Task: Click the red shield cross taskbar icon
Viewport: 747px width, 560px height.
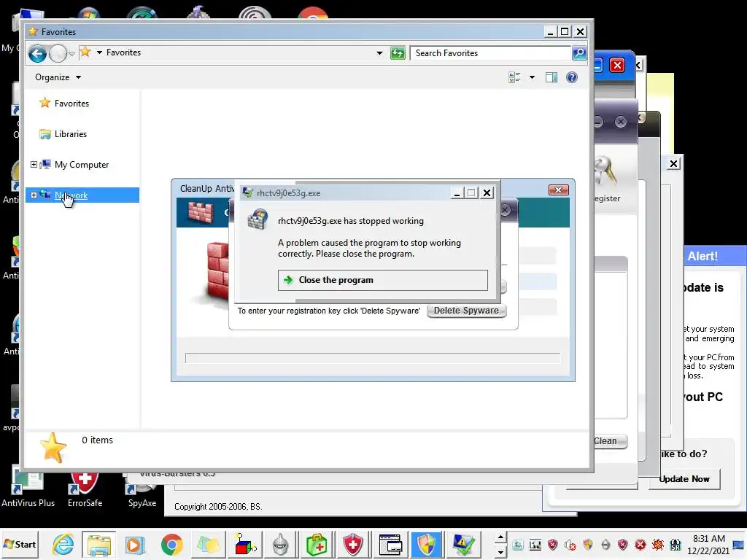Action: (352, 545)
